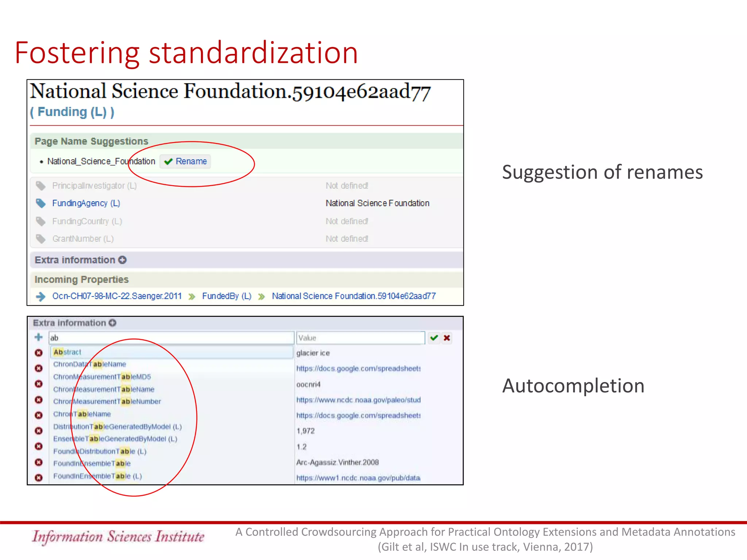Click red delete icon in the ChronTableName row
747x560 pixels.
(39, 415)
